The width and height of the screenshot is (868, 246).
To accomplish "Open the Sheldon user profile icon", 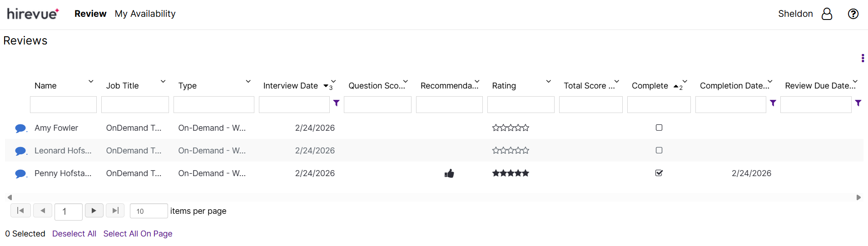I will coord(827,14).
